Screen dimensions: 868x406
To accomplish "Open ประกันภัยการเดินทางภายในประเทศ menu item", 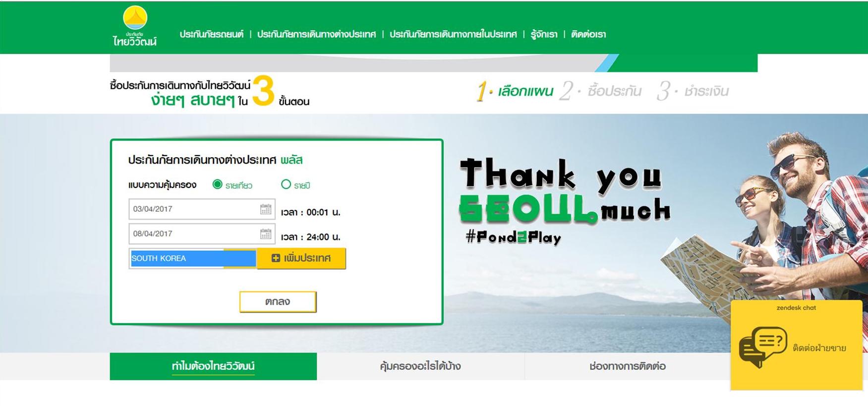I will [453, 34].
